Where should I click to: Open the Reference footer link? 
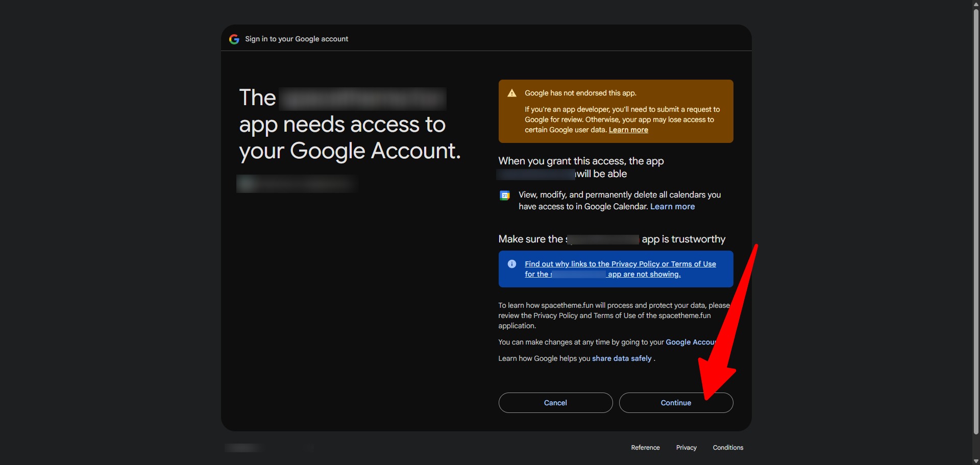pos(645,448)
